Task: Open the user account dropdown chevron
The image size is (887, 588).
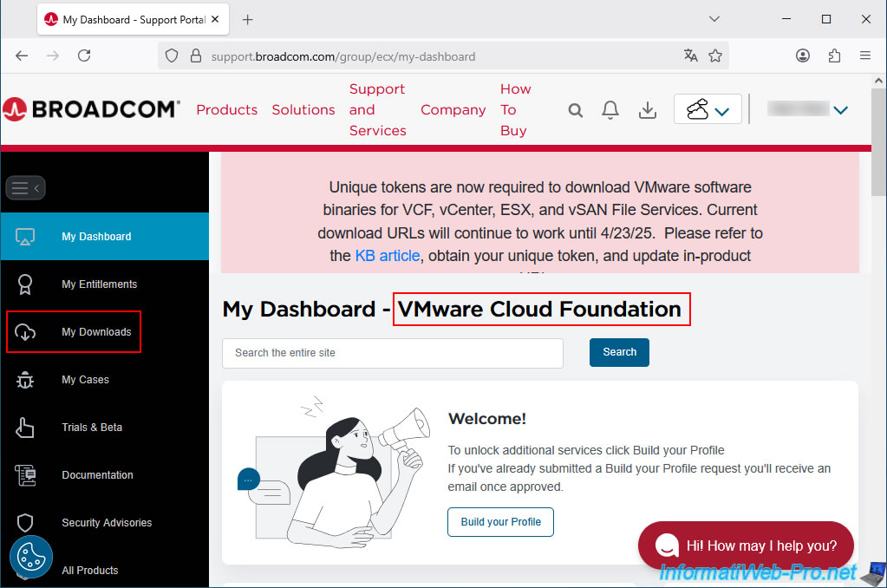Action: (x=840, y=110)
